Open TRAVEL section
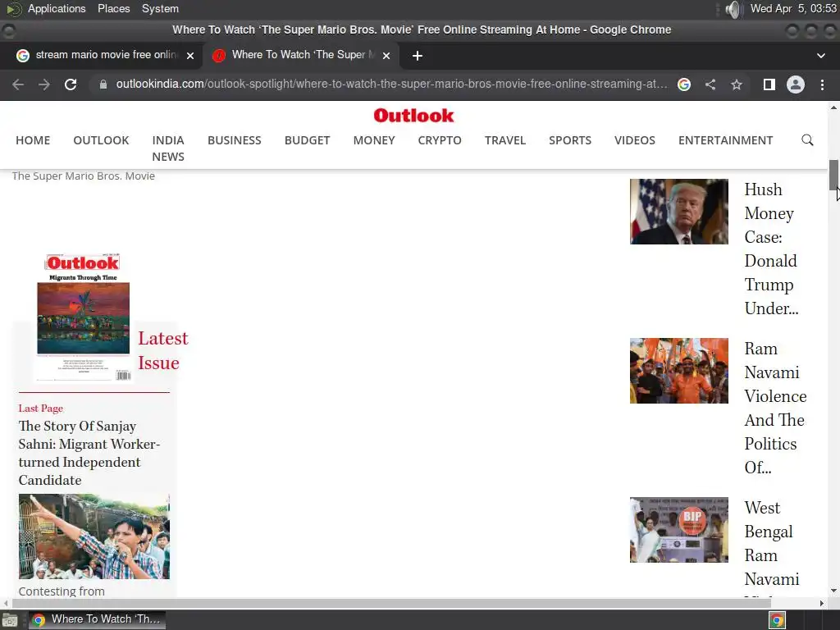840x630 pixels. tap(505, 140)
